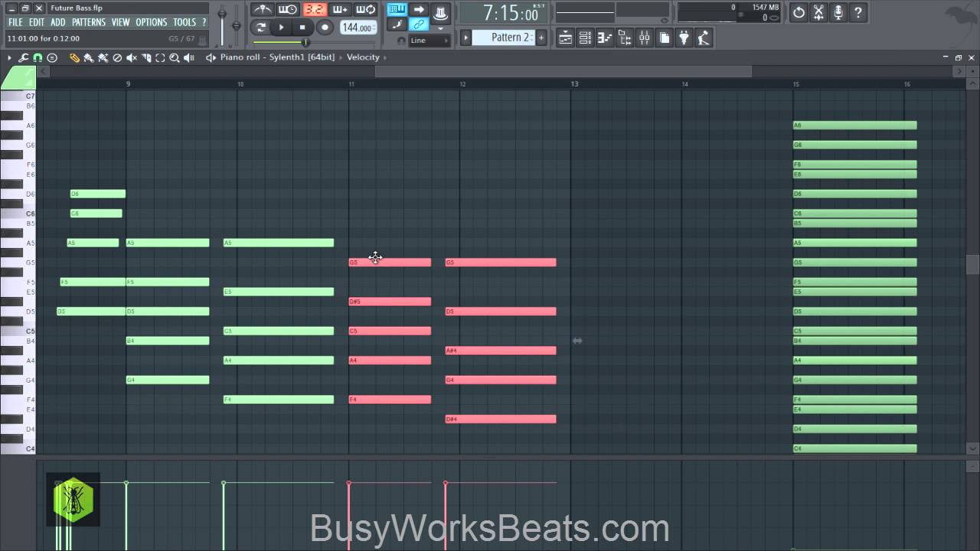Open the Velocity event selector
Screen dimensions: 980x551
click(x=363, y=57)
